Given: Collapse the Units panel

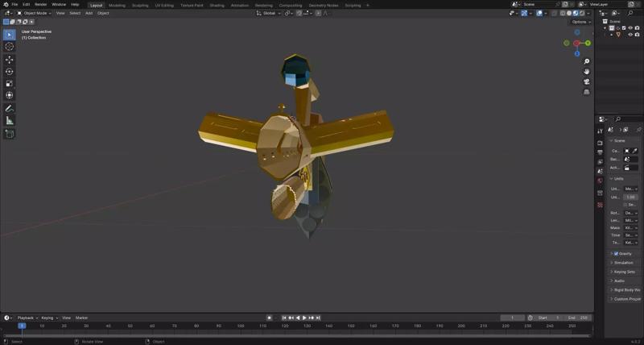Looking at the screenshot, I should point(617,179).
